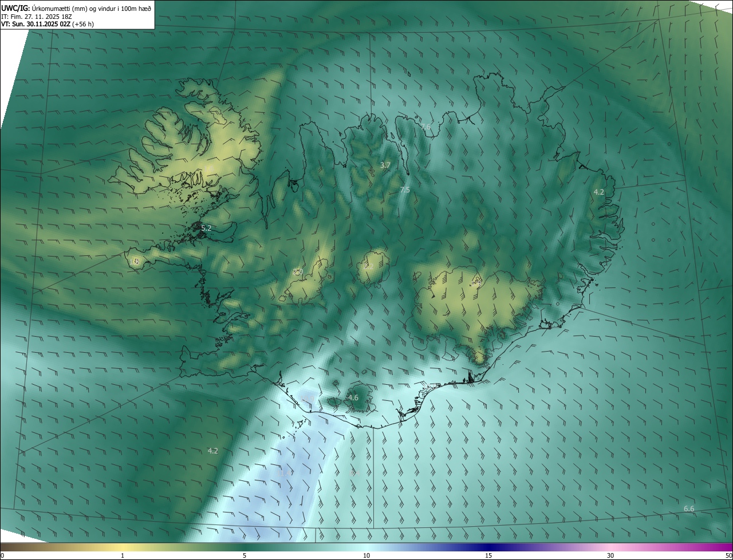Click the "5" tick on the color scale
The image size is (733, 560).
tap(245, 555)
